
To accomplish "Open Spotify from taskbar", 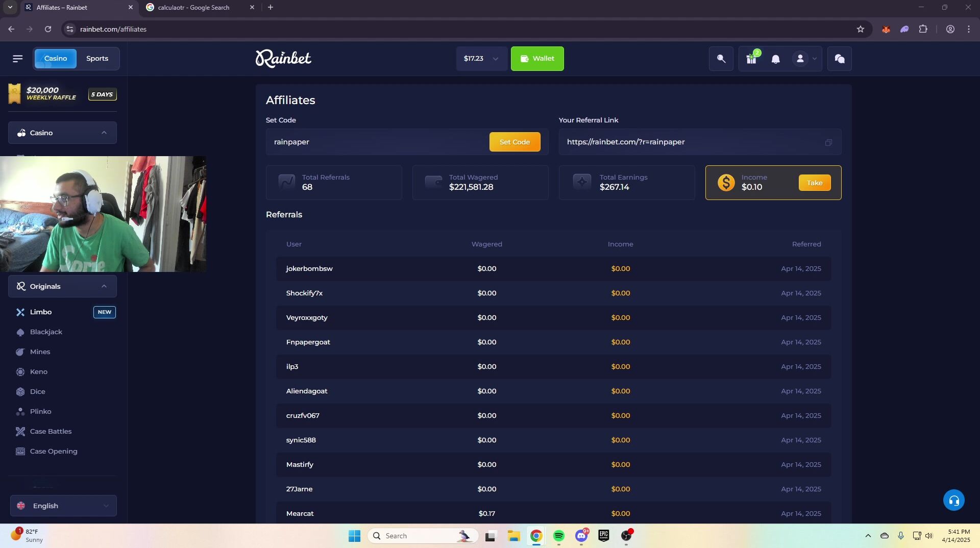I will click(559, 536).
